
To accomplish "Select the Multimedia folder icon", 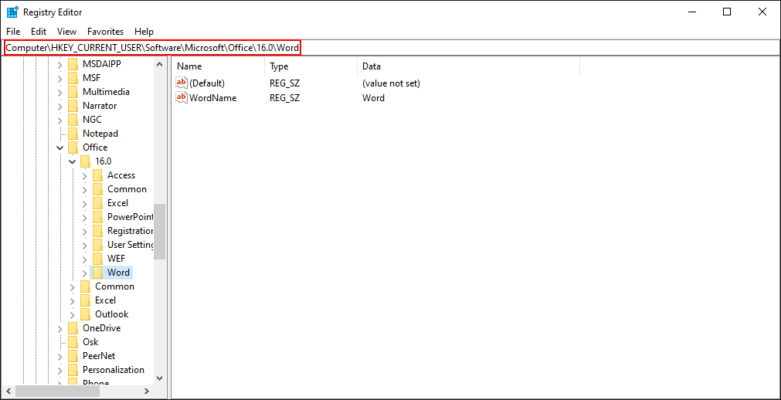I will tap(73, 92).
